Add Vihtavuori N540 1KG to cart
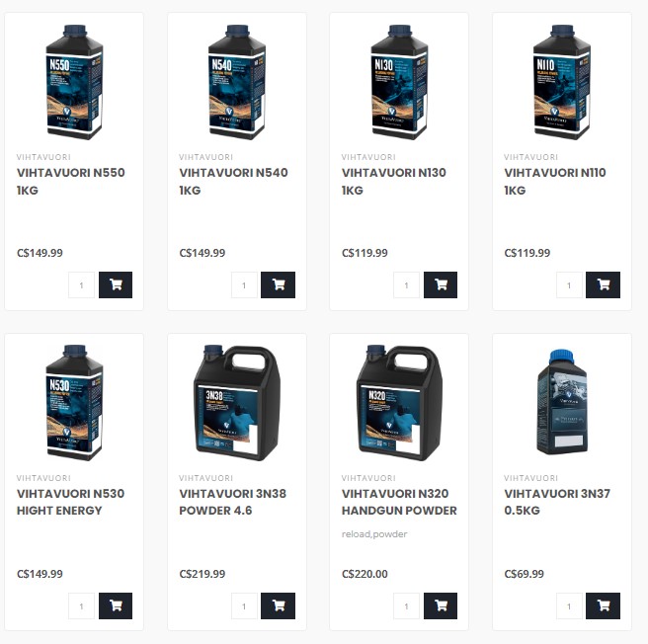 (x=279, y=284)
